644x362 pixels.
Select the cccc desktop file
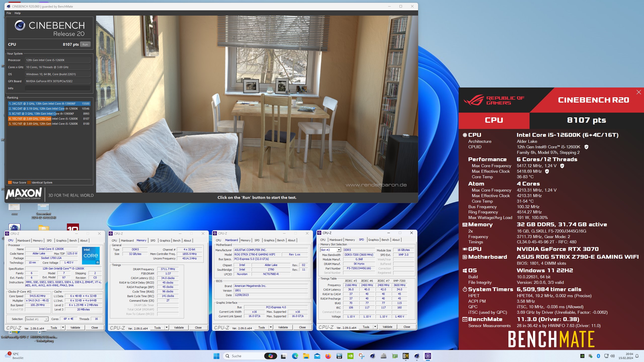[x=14, y=209]
